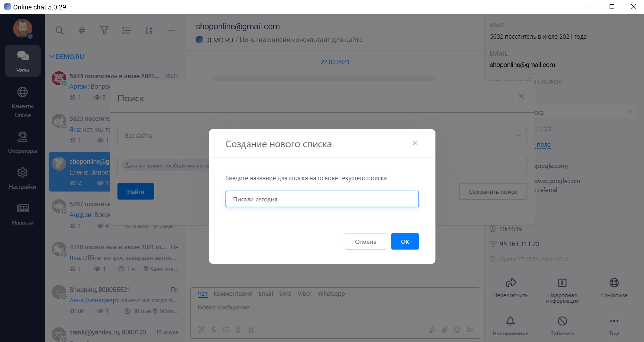This screenshot has height=342, width=644.
Task: Click the Co-Browse lifebuoy icon
Action: (x=614, y=283)
